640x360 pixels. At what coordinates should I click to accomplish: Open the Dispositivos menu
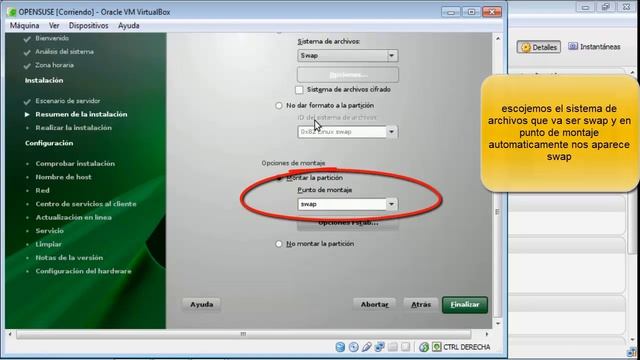[x=89, y=26]
